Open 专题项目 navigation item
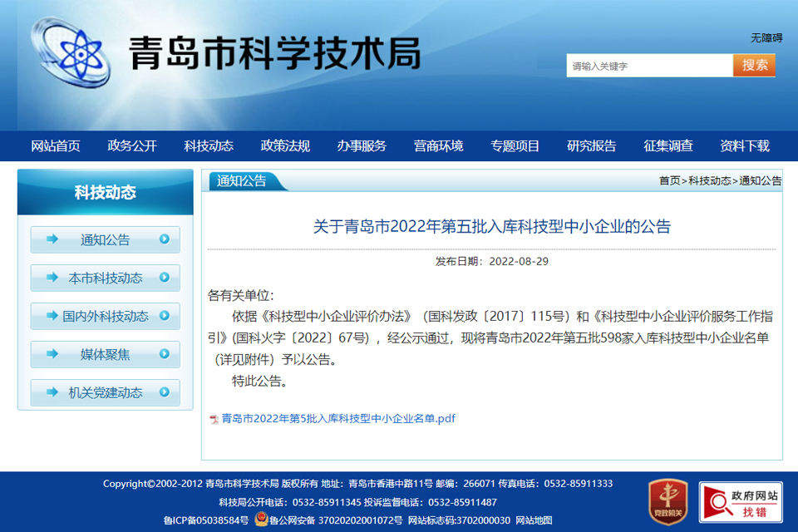This screenshot has height=532, width=798. pyautogui.click(x=515, y=146)
